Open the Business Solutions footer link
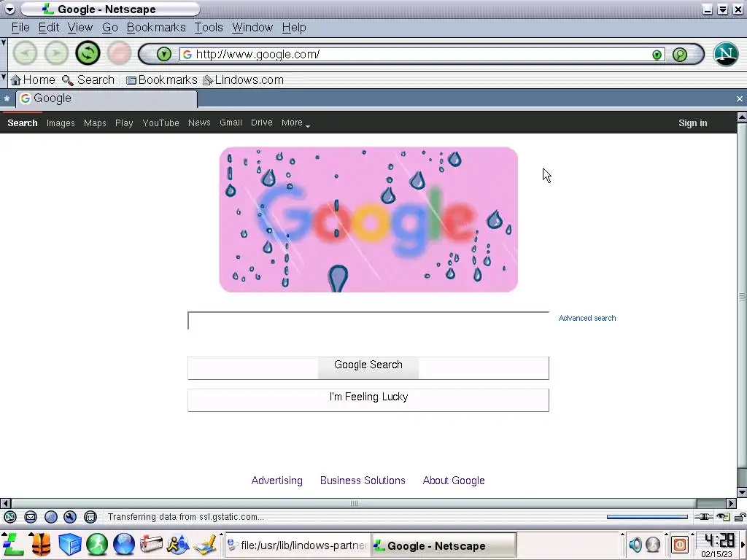Viewport: 747px width, 560px height. point(363,481)
